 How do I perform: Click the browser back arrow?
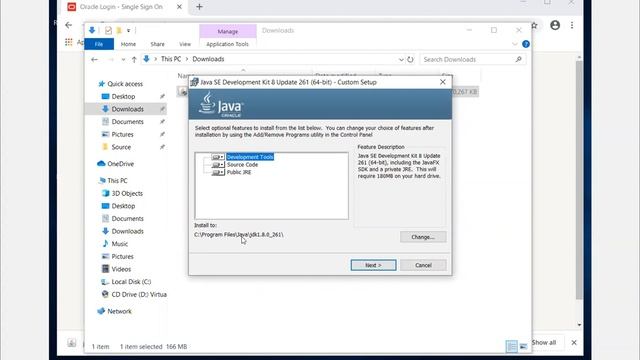[69, 25]
